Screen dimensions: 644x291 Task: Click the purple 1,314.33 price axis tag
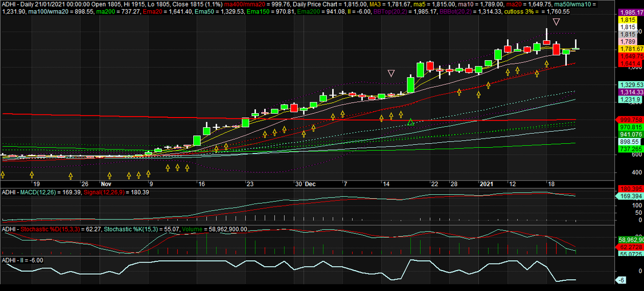coord(631,92)
